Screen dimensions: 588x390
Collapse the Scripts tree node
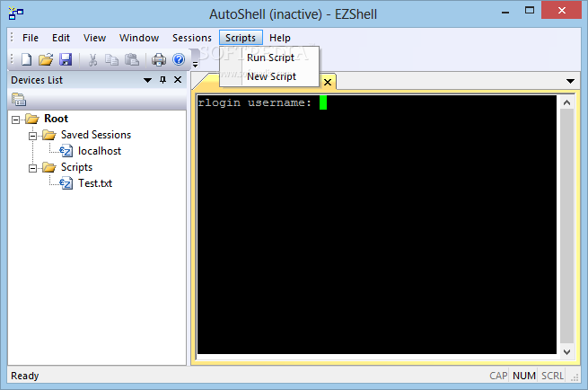pos(32,168)
